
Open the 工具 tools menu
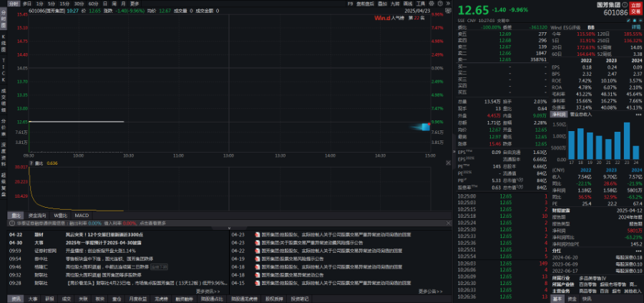click(421, 4)
